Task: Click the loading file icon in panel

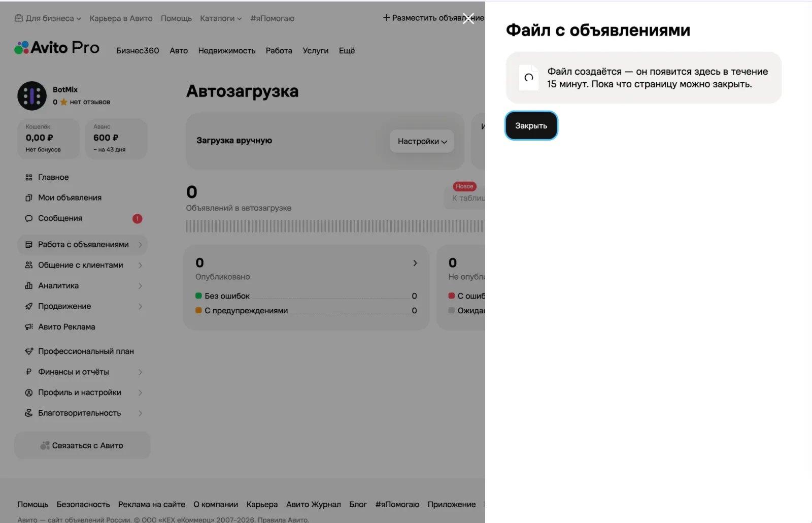Action: pos(528,78)
